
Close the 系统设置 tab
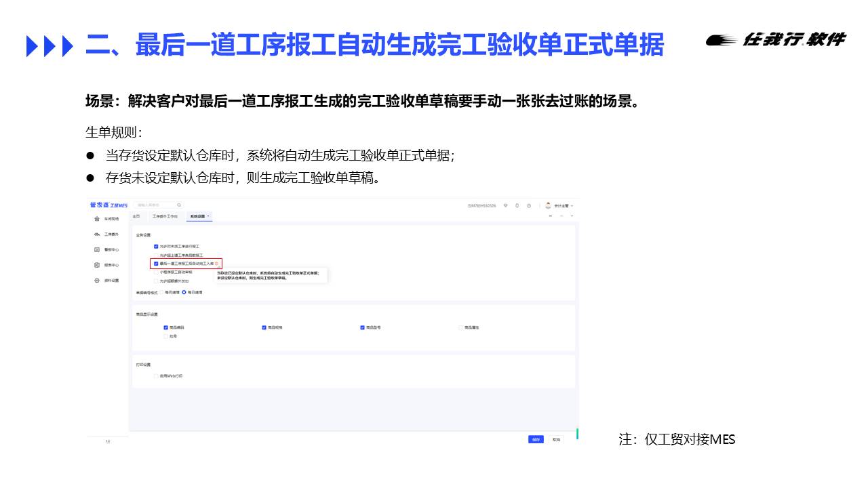tap(208, 216)
